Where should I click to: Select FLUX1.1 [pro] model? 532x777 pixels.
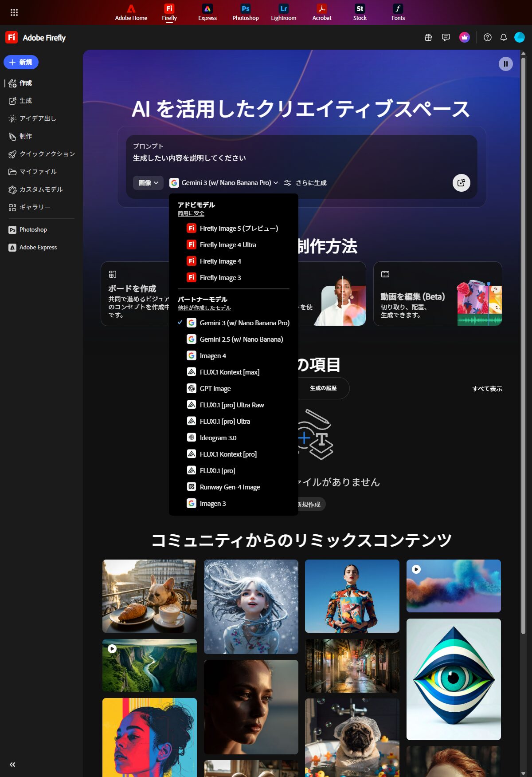click(x=234, y=471)
